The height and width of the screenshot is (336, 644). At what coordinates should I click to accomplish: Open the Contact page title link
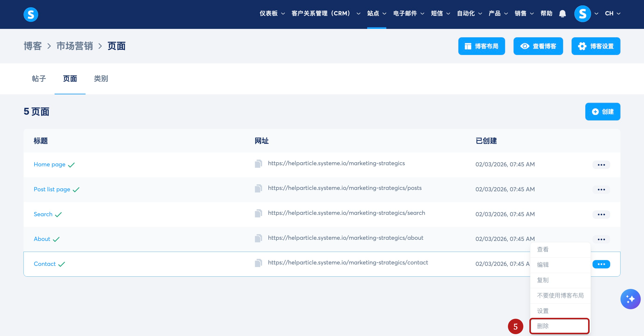tap(45, 264)
